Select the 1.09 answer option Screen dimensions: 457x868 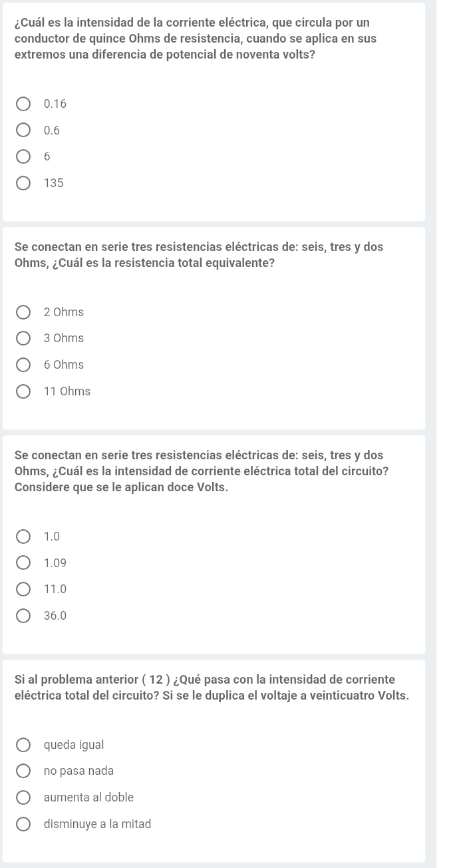point(23,563)
